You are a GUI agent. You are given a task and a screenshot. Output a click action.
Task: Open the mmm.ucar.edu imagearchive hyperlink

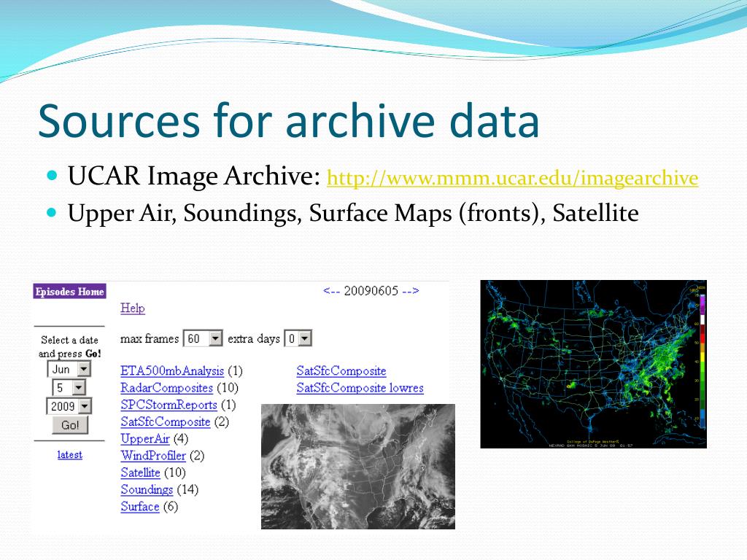pyautogui.click(x=512, y=178)
